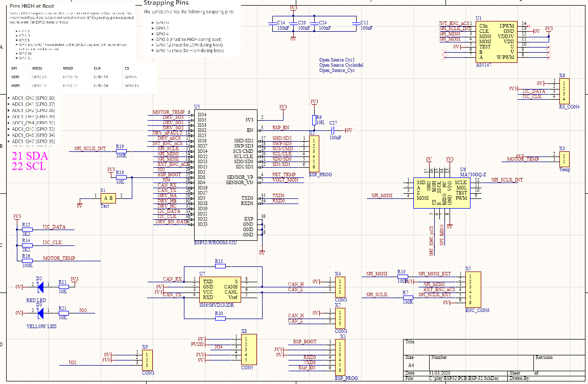Select the "Open Source Cycloidal" text label
This screenshot has width=588, height=384.
point(341,65)
